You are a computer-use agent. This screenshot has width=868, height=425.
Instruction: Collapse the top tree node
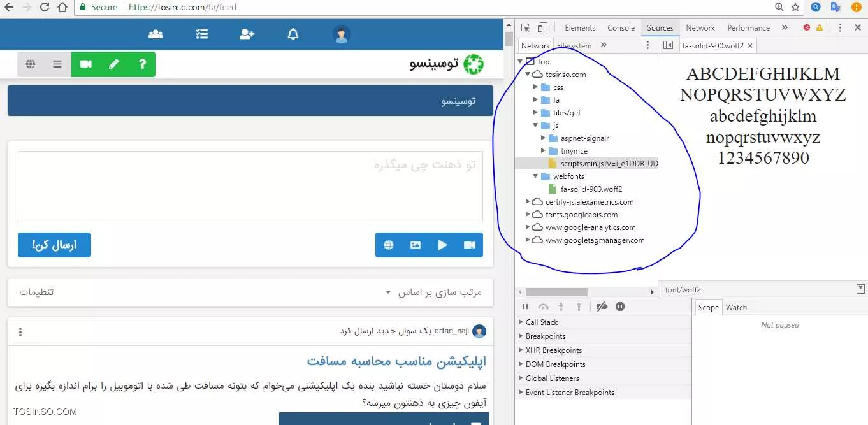pos(520,62)
